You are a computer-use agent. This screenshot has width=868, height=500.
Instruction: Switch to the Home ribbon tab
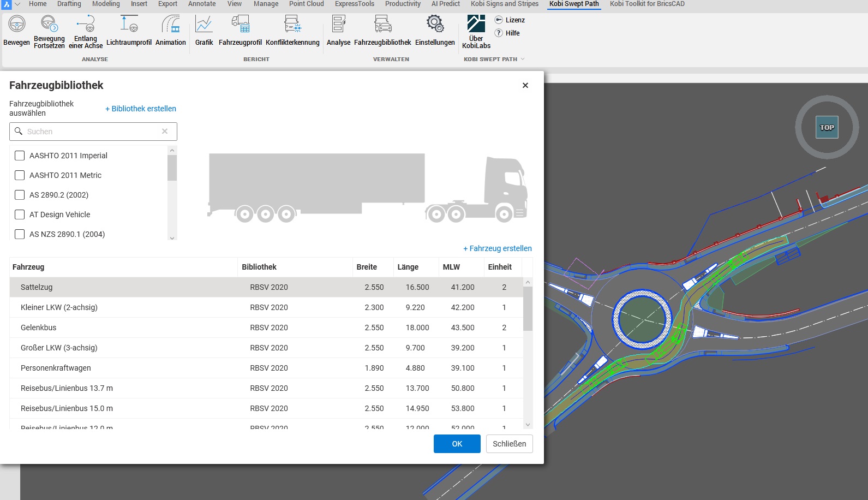38,4
